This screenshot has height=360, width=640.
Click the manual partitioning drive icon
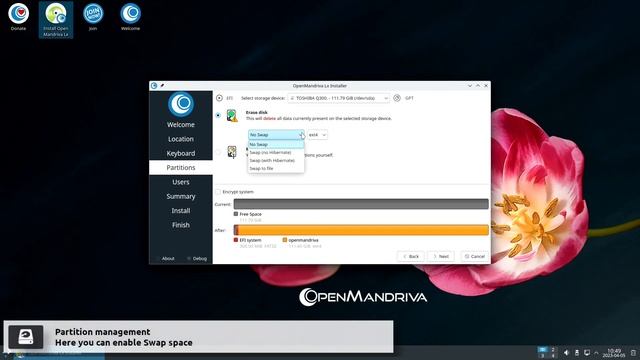click(232, 152)
